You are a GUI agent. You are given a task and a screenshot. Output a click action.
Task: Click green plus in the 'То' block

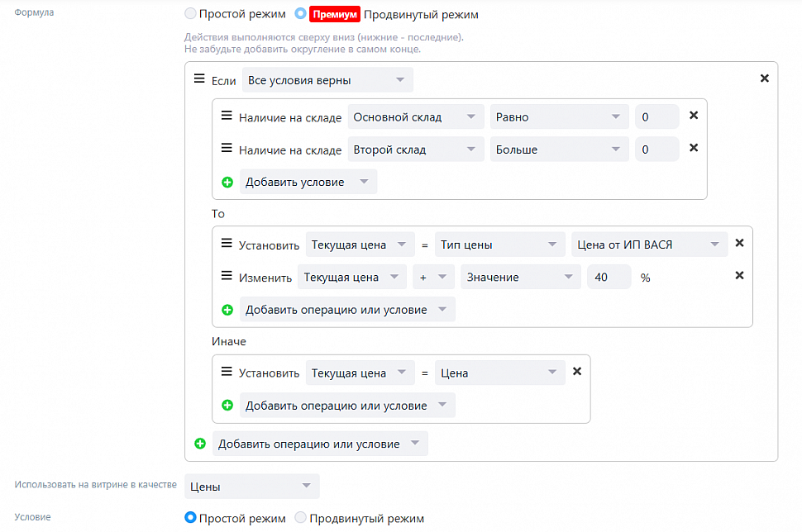pos(227,311)
